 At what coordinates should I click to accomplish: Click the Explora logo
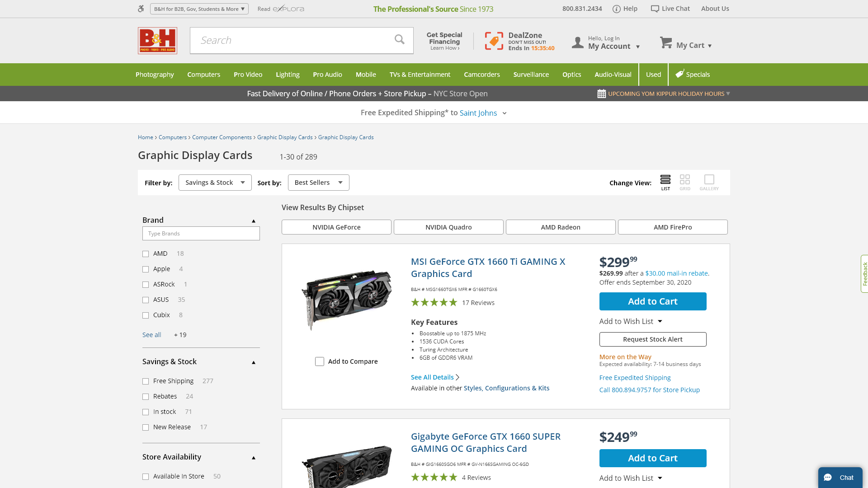point(288,9)
